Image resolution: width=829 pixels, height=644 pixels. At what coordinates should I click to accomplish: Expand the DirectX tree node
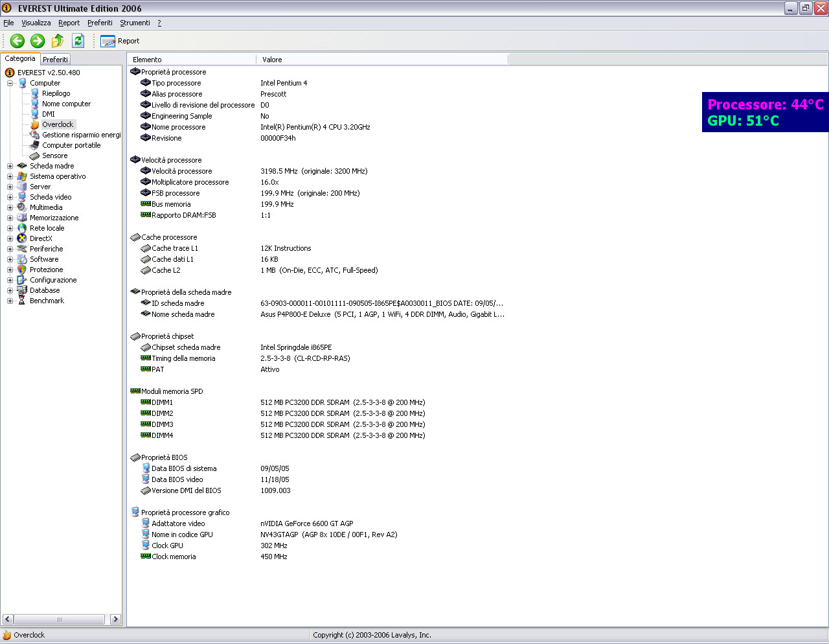[10, 238]
